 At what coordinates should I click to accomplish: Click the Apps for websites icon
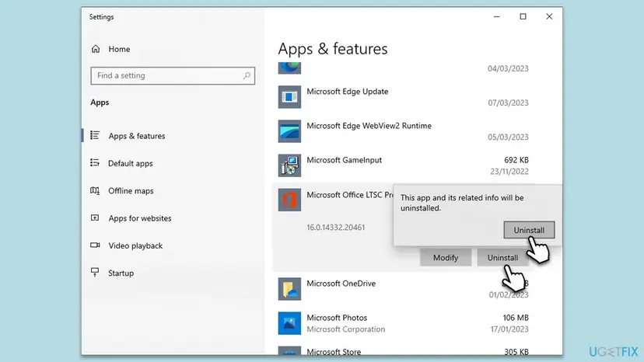tap(95, 218)
